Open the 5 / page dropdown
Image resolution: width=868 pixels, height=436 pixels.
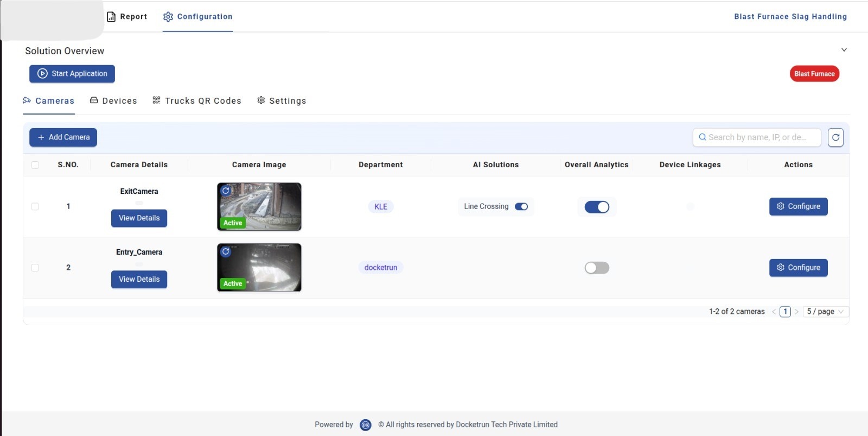(825, 312)
